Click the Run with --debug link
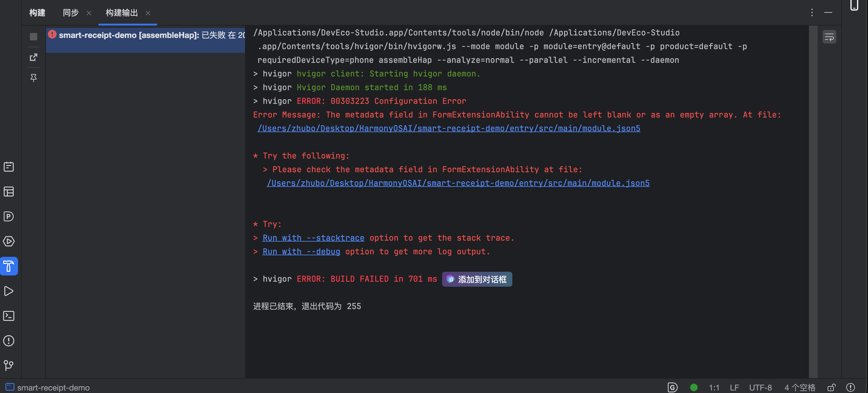This screenshot has width=868, height=393. point(301,252)
